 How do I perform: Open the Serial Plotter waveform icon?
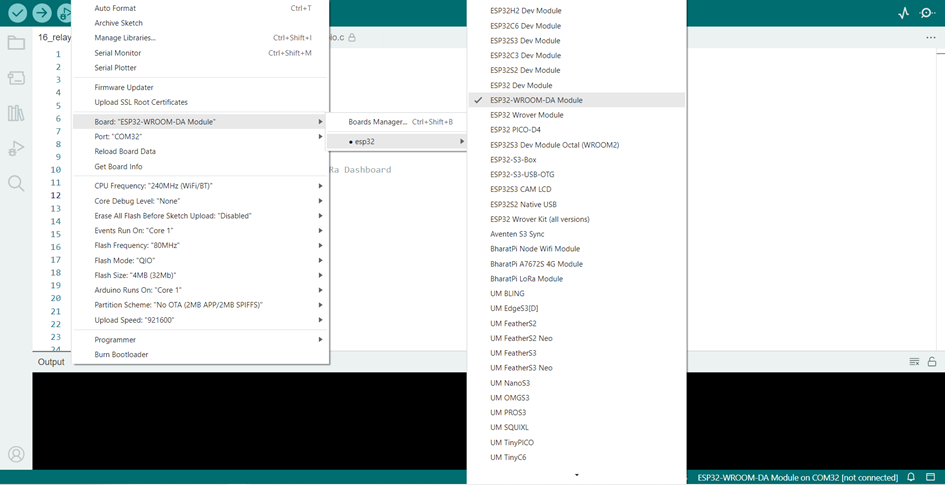(903, 13)
